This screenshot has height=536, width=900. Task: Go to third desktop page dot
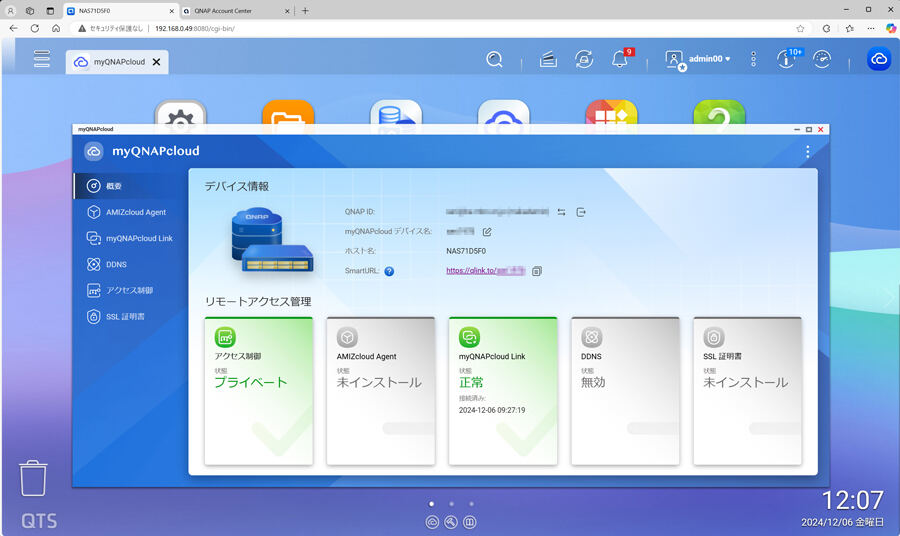click(x=471, y=504)
